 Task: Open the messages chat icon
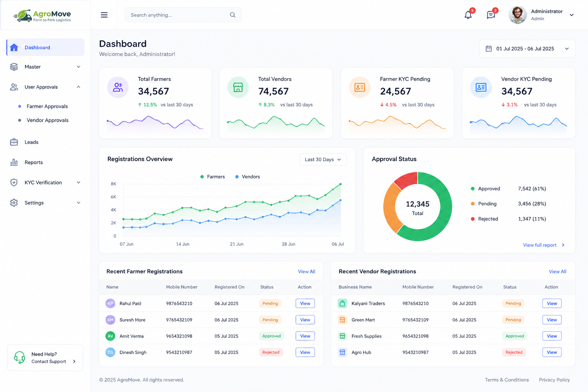click(491, 15)
